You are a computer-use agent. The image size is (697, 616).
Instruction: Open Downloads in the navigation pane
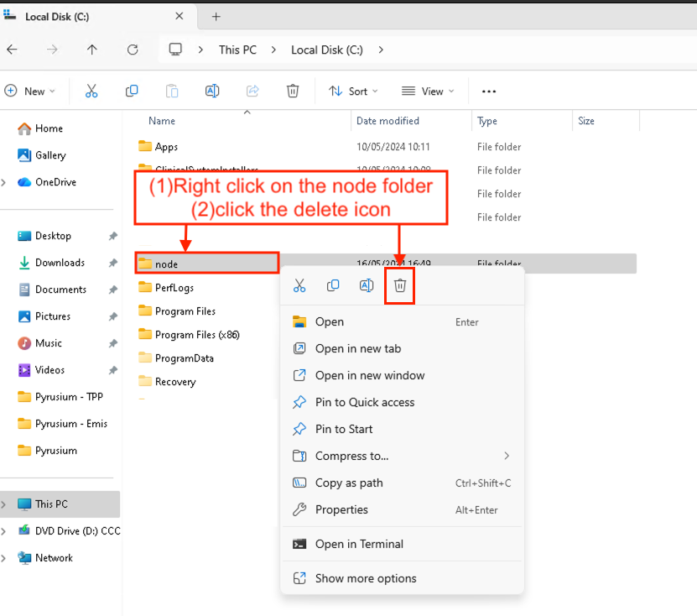pyautogui.click(x=50, y=263)
